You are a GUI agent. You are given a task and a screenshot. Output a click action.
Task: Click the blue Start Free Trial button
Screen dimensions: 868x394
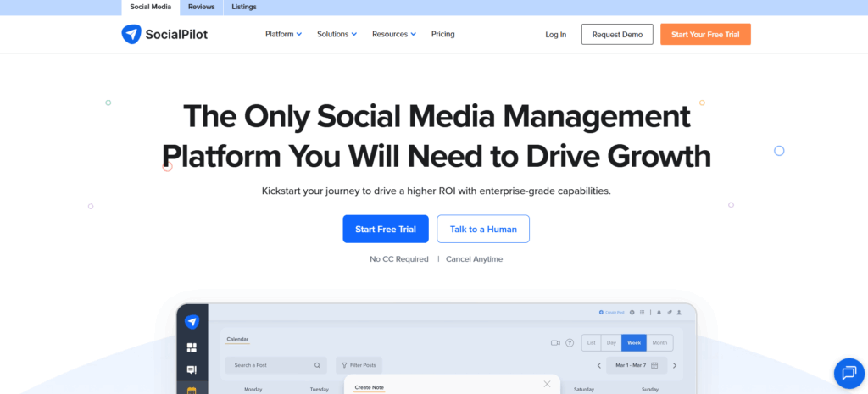coord(386,229)
